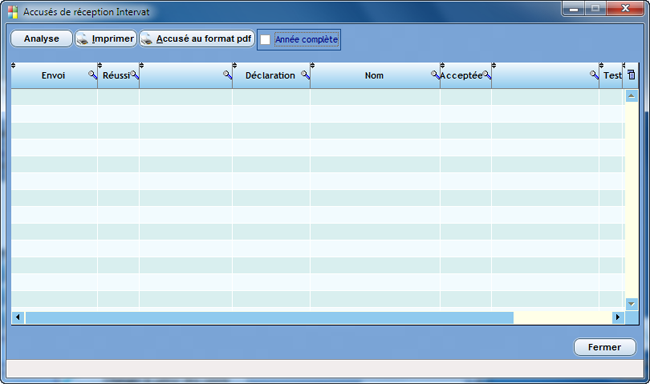
Task: Click the magnifier in the unnamed column after Réussi
Action: tap(228, 75)
